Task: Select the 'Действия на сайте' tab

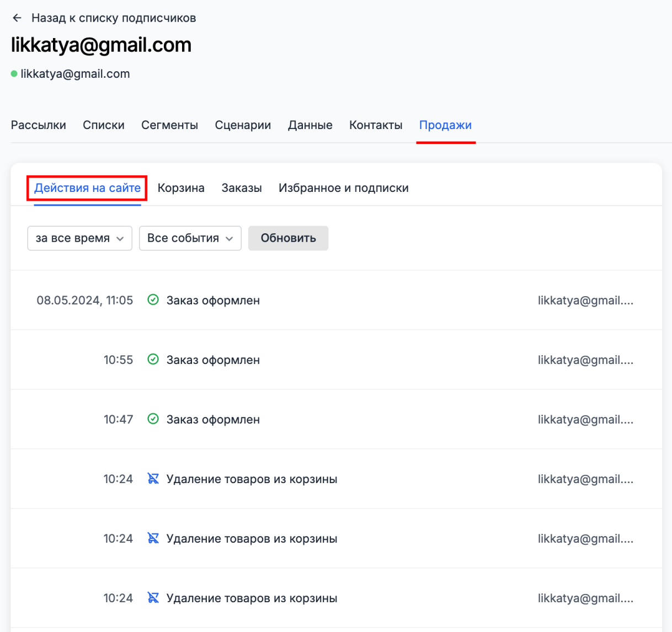Action: click(87, 188)
